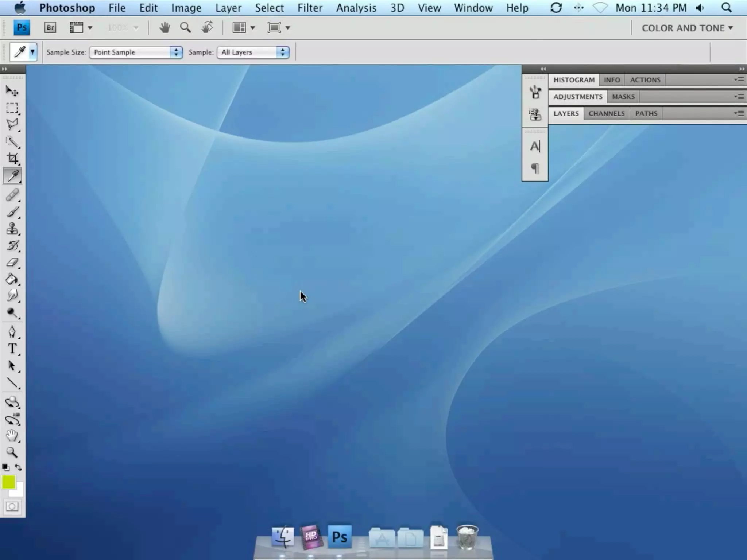This screenshot has width=747, height=560.
Task: Open the Sample All Layers dropdown
Action: click(253, 52)
